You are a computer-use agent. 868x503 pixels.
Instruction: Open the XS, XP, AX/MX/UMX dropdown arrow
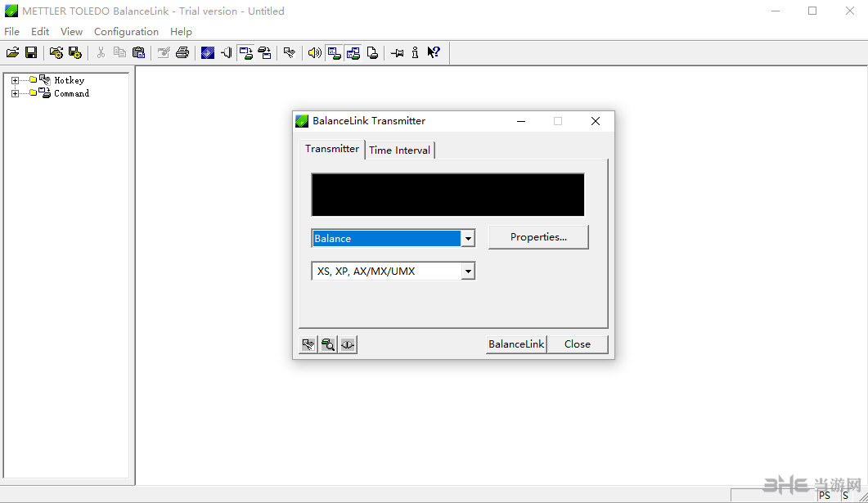(x=468, y=272)
